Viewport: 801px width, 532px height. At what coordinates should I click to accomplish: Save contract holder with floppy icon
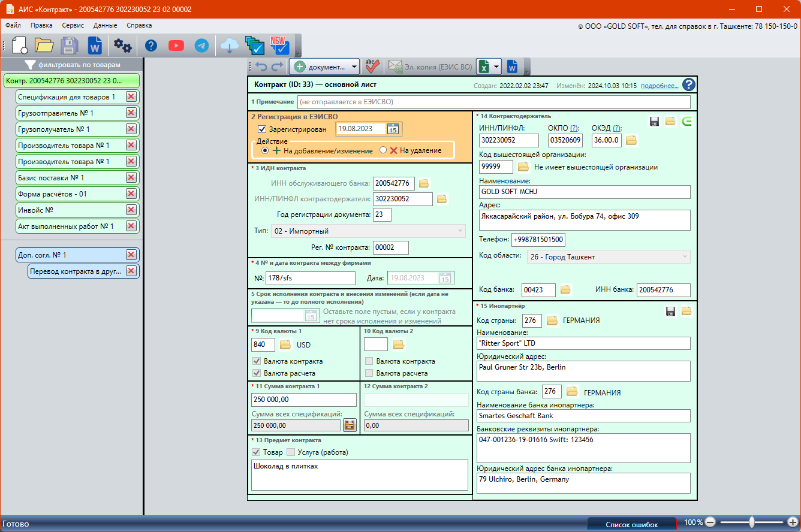655,122
